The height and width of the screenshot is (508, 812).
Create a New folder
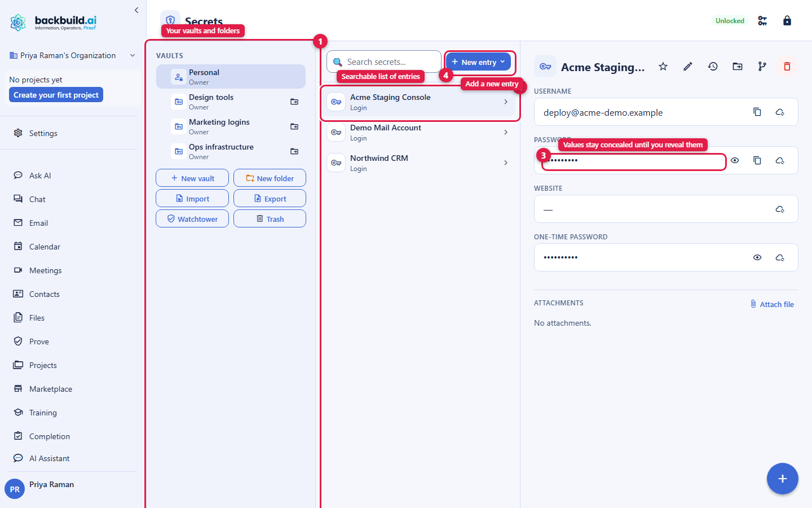coord(270,178)
